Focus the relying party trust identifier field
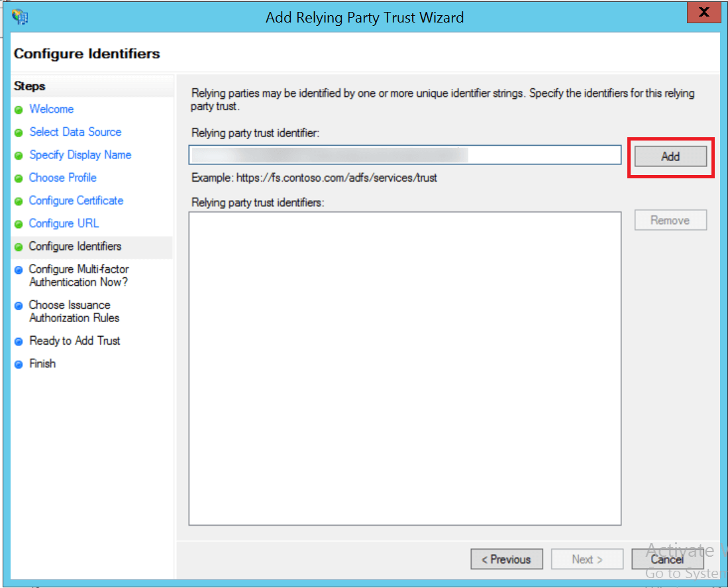The height and width of the screenshot is (588, 728). (405, 154)
